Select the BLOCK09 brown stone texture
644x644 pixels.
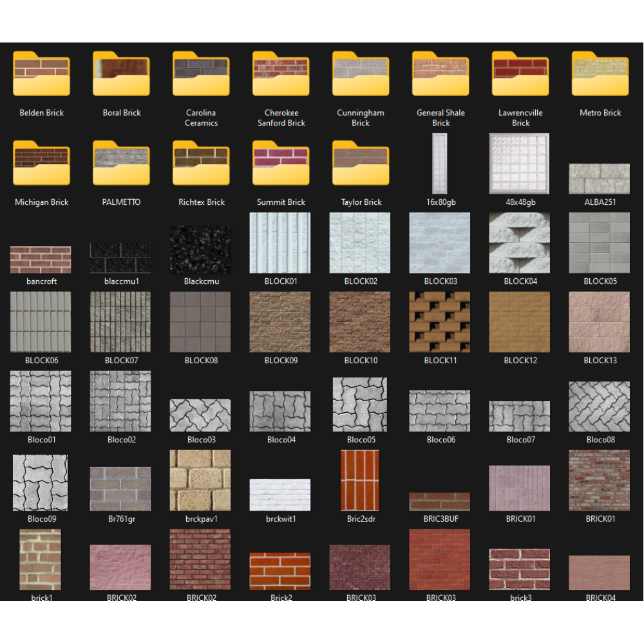click(280, 322)
